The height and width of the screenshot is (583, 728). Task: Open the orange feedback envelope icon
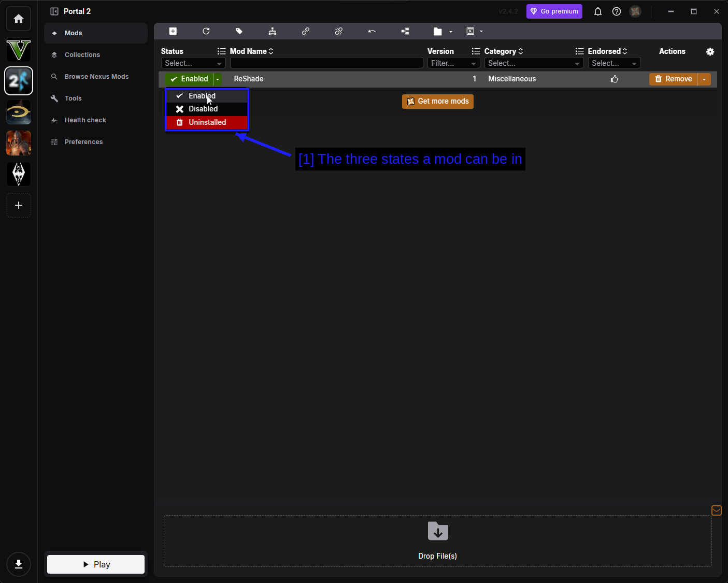(x=717, y=511)
